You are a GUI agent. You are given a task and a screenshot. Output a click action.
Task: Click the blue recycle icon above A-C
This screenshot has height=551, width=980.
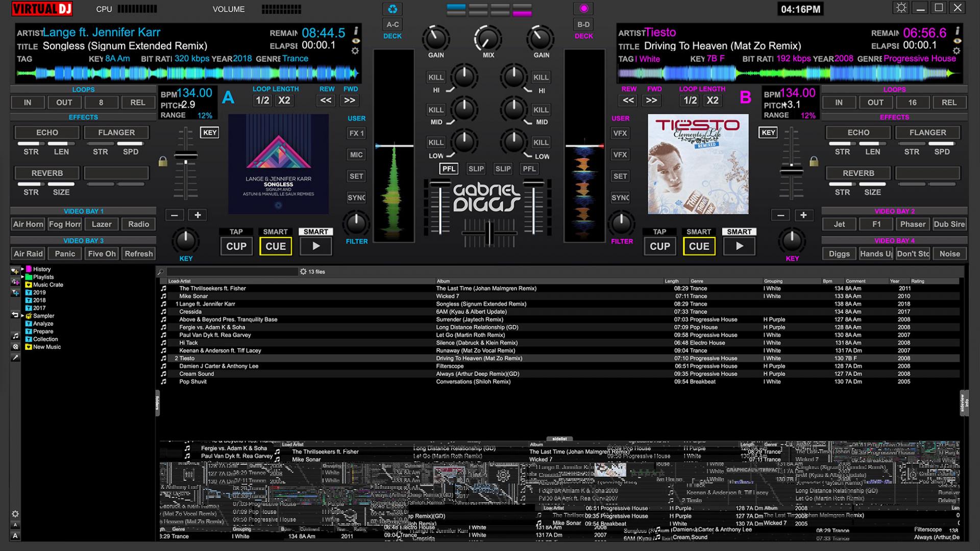click(392, 9)
